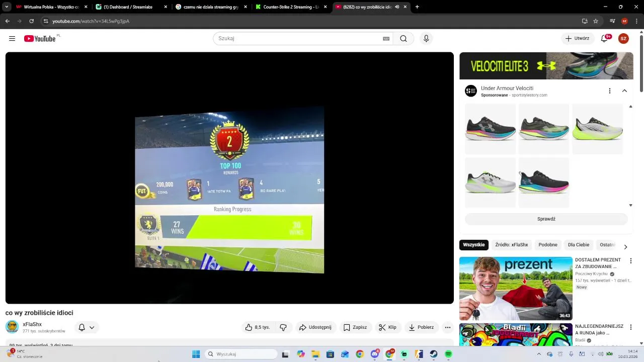Close the Wirtualna Polska tab

click(86, 7)
